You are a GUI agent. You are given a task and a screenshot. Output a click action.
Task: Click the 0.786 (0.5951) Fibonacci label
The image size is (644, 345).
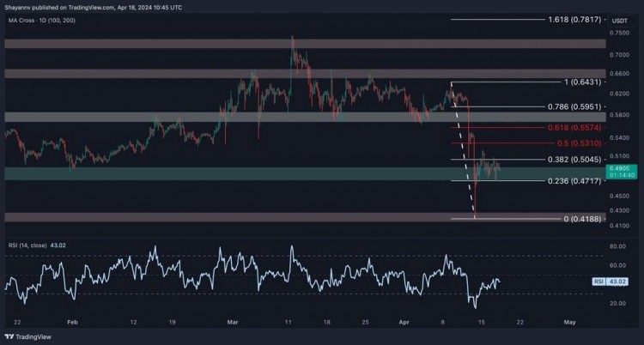tap(574, 106)
